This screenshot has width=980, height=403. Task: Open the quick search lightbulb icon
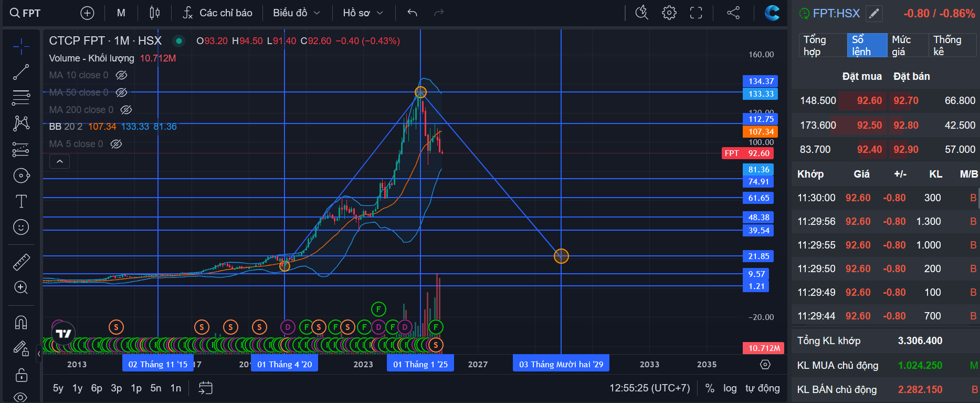(x=641, y=13)
